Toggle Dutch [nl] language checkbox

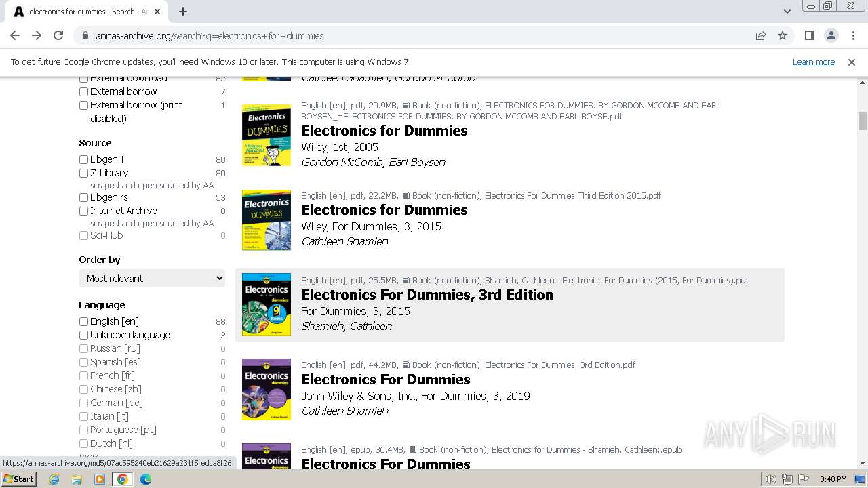point(83,443)
